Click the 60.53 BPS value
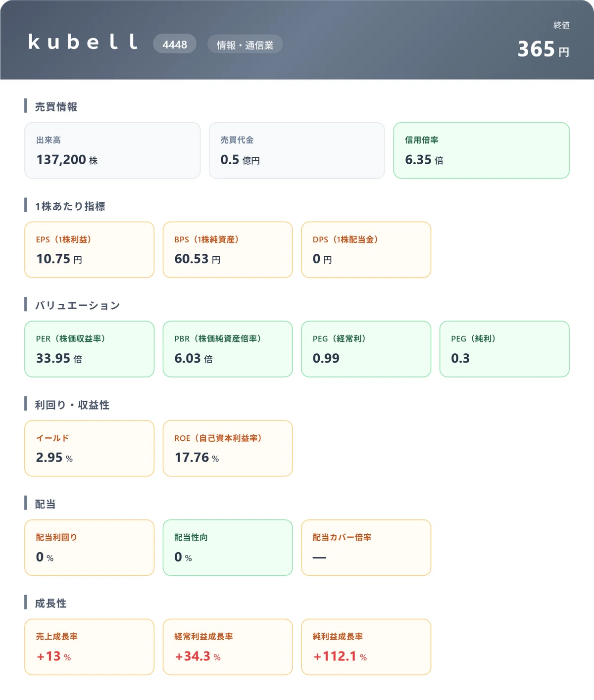 tap(192, 259)
